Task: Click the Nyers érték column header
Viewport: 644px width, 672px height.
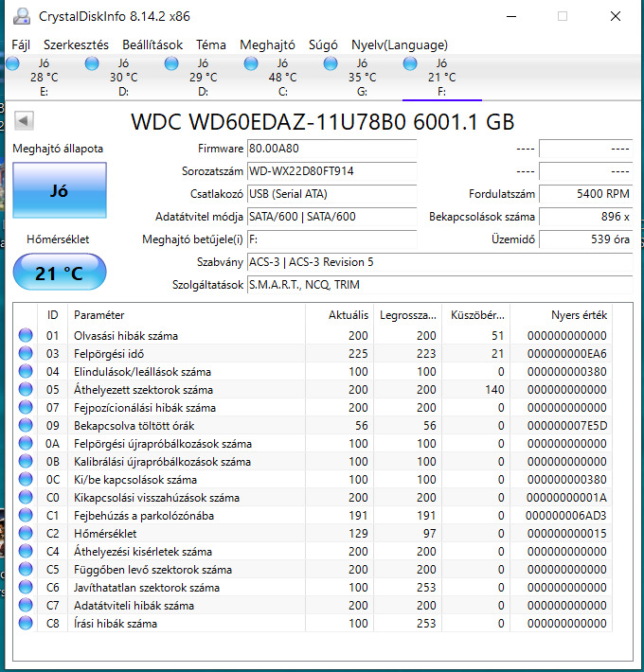Action: [x=561, y=315]
